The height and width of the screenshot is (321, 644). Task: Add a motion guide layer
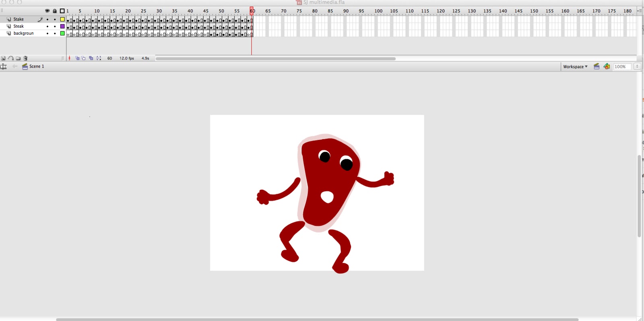point(11,58)
